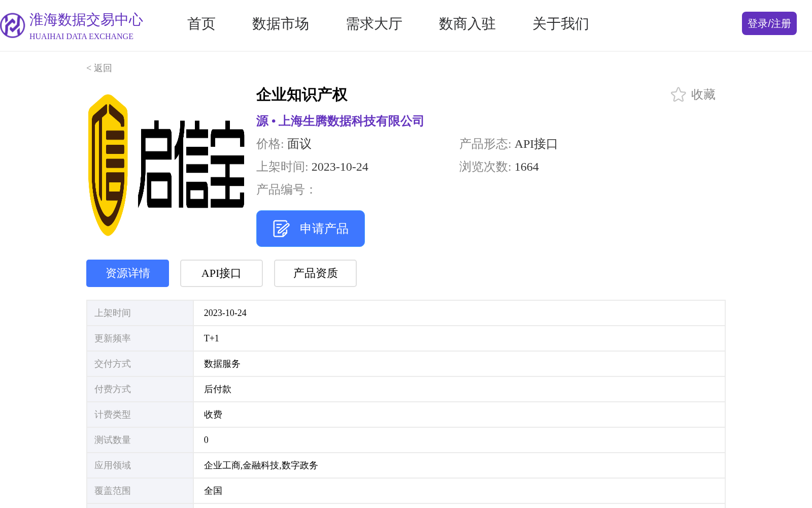Screen dimensions: 812x508
Task: Click 计费类型 row label
Action: tap(113, 415)
